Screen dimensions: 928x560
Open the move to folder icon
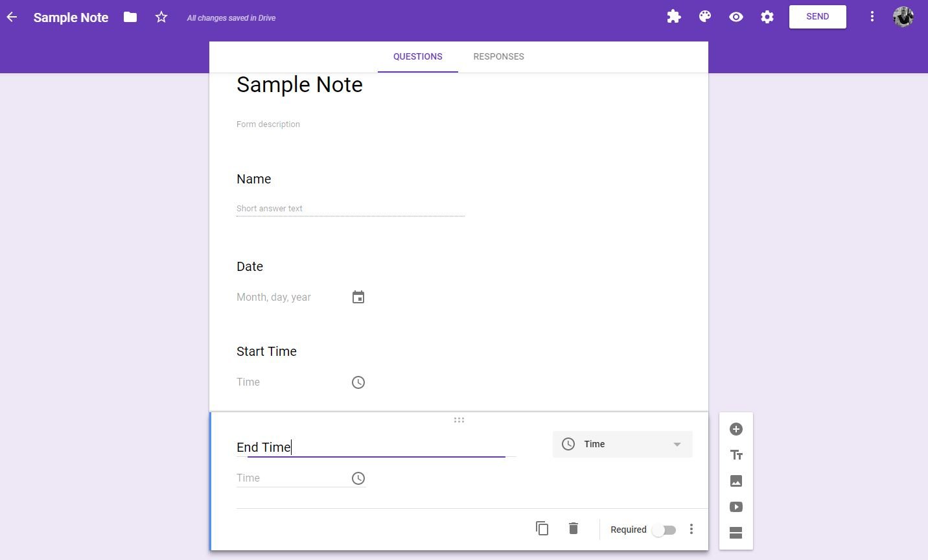(x=130, y=17)
